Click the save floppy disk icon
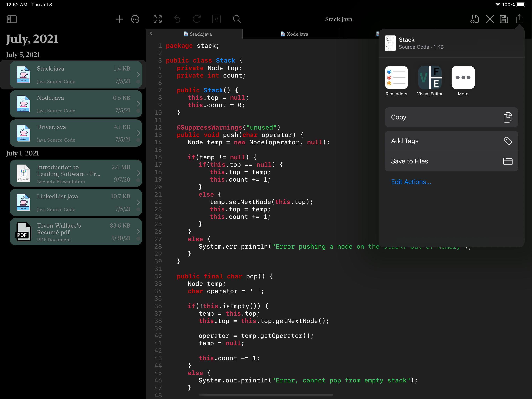 click(504, 19)
